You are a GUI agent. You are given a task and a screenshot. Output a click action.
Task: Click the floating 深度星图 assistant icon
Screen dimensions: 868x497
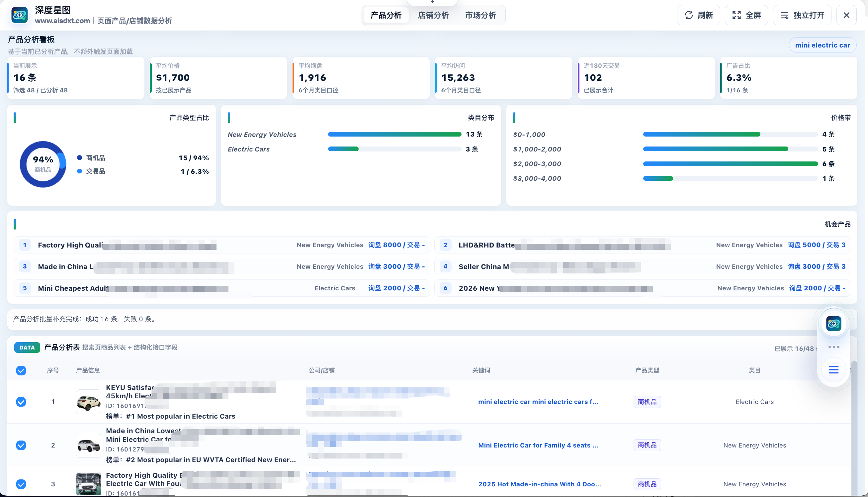(x=833, y=323)
